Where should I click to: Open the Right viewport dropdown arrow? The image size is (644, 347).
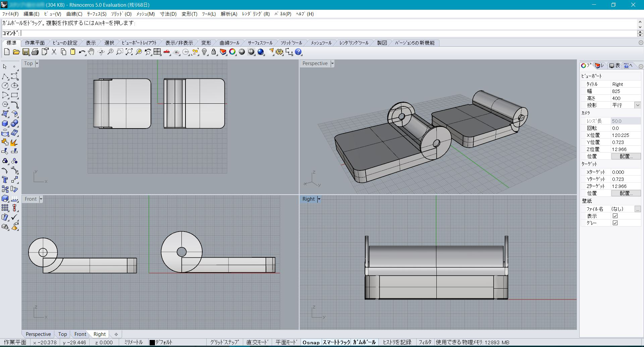319,199
